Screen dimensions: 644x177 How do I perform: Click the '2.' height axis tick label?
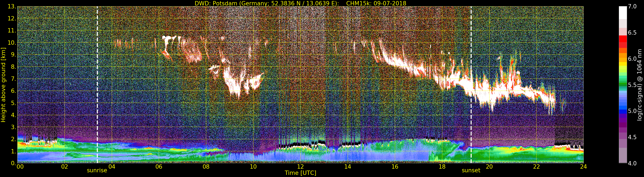pyautogui.click(x=13, y=139)
